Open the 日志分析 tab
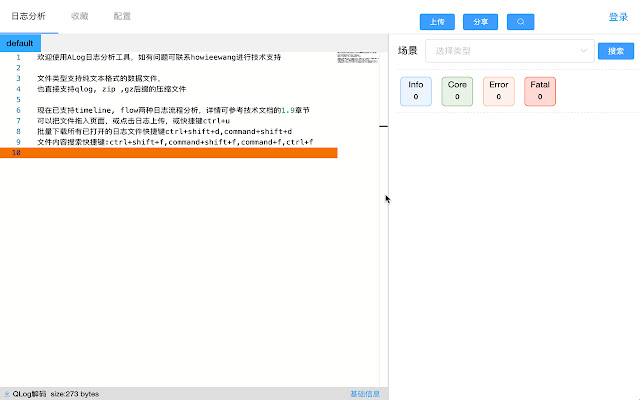The height and width of the screenshot is (400, 640). 29,16
